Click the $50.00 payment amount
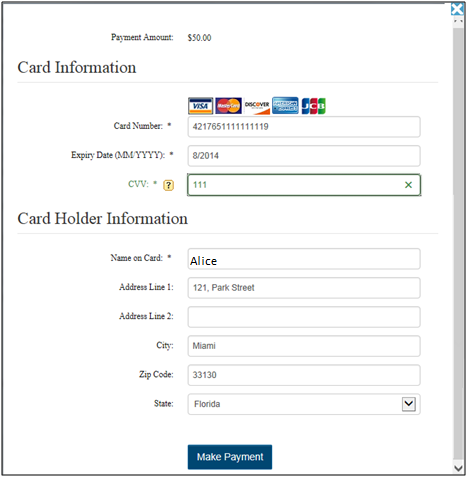This screenshot has width=467, height=477. (x=199, y=38)
